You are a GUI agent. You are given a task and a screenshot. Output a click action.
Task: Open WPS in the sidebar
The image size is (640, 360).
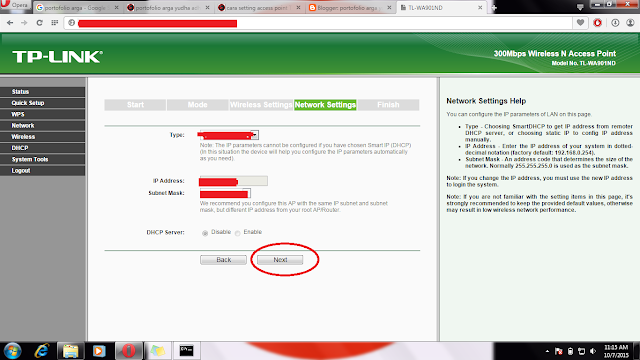point(42,114)
